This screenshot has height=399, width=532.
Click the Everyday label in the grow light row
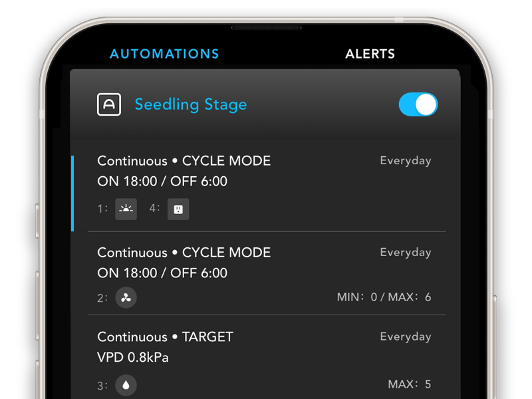(x=405, y=161)
